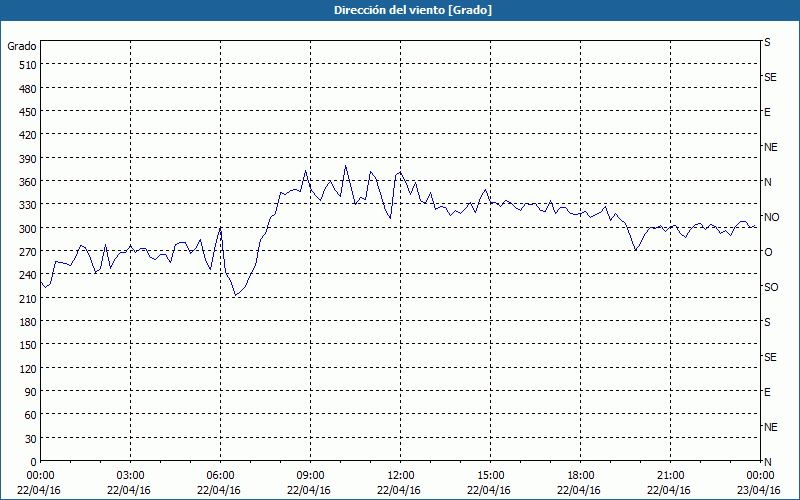Click the 510 value on the degree axis
This screenshot has width=800, height=500.
click(29, 65)
